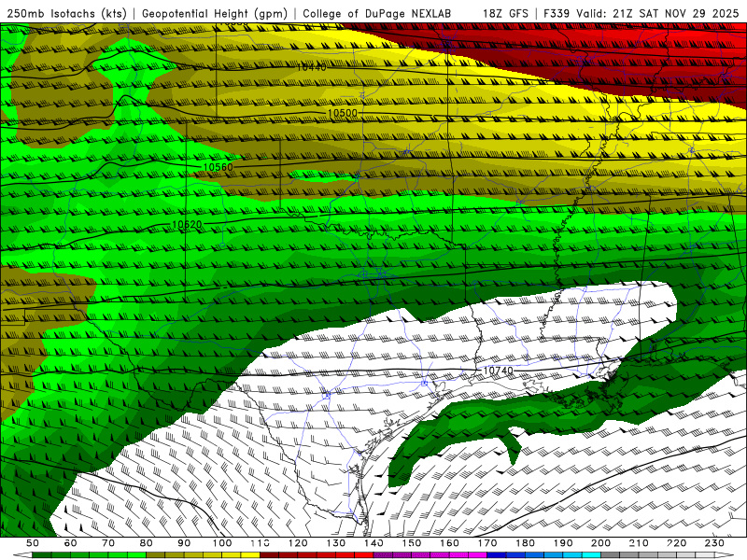Click the 10740 height contour label

click(x=499, y=371)
